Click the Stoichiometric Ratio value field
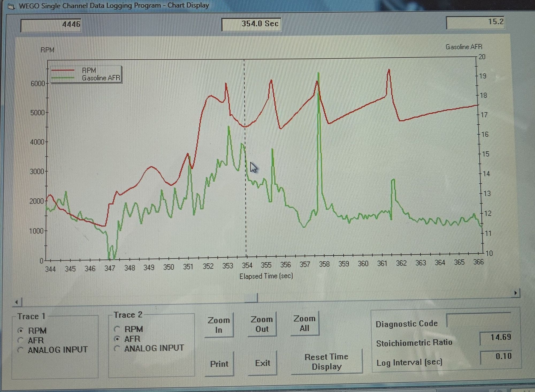 point(496,338)
